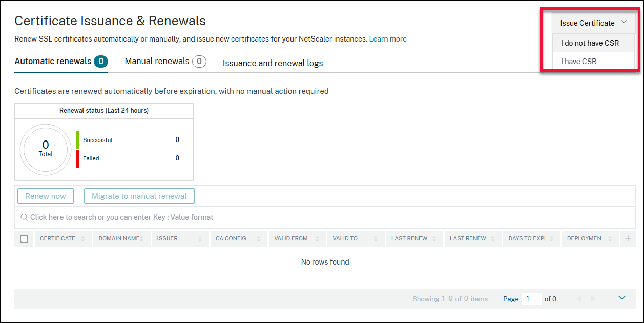Open the Issue Certificate dropdown
Viewport: 644px width, 323px height.
point(593,23)
